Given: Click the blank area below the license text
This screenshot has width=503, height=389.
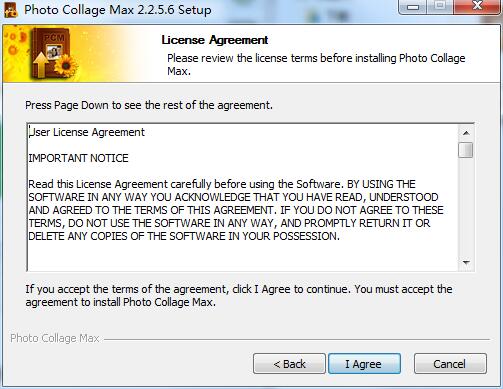Looking at the screenshot, I should coord(243,257).
